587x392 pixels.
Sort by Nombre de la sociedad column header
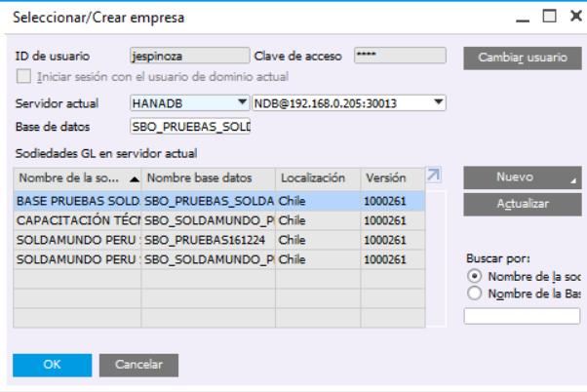(77, 178)
